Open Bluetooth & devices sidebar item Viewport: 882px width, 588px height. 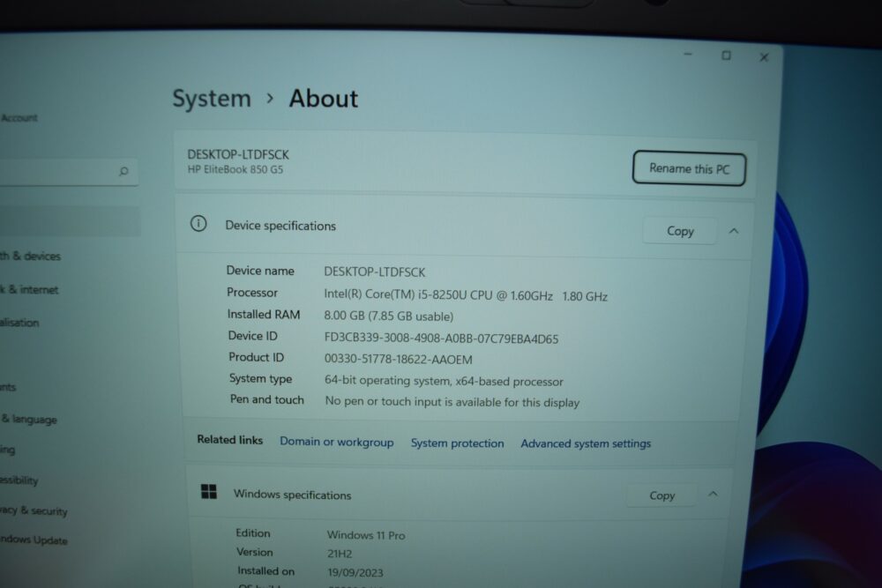point(30,256)
